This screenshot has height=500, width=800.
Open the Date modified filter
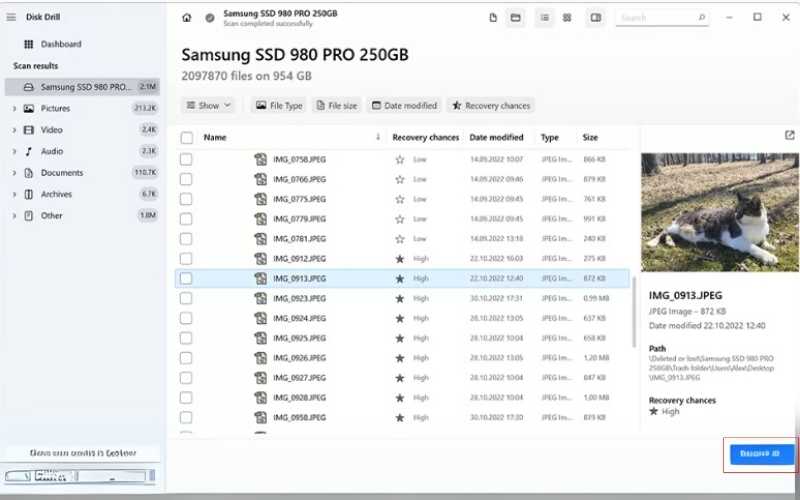(404, 106)
